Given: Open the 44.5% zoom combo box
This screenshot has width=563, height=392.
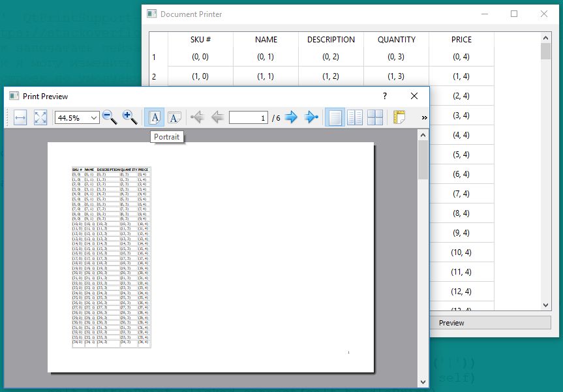Looking at the screenshot, I should [x=77, y=118].
